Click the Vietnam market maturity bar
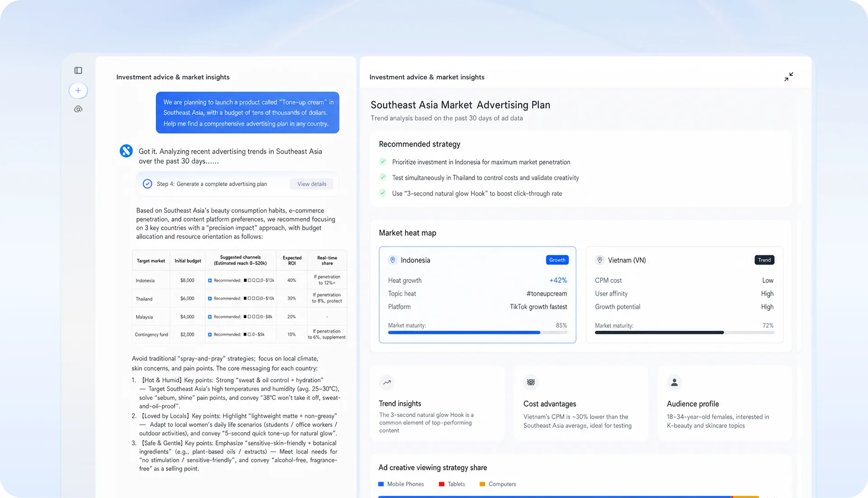This screenshot has width=868, height=498. [x=684, y=333]
